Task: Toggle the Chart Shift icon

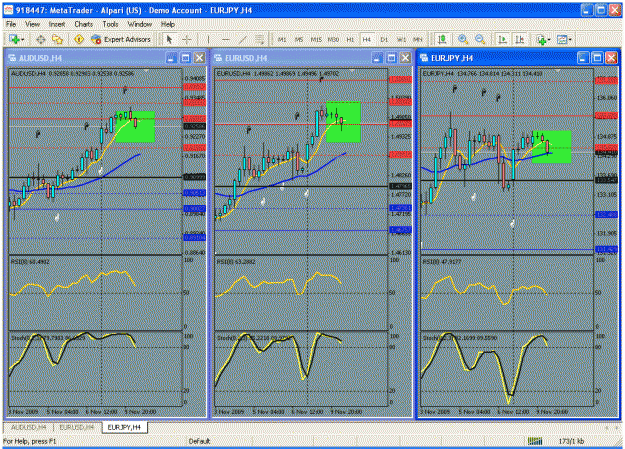Action: (x=519, y=39)
